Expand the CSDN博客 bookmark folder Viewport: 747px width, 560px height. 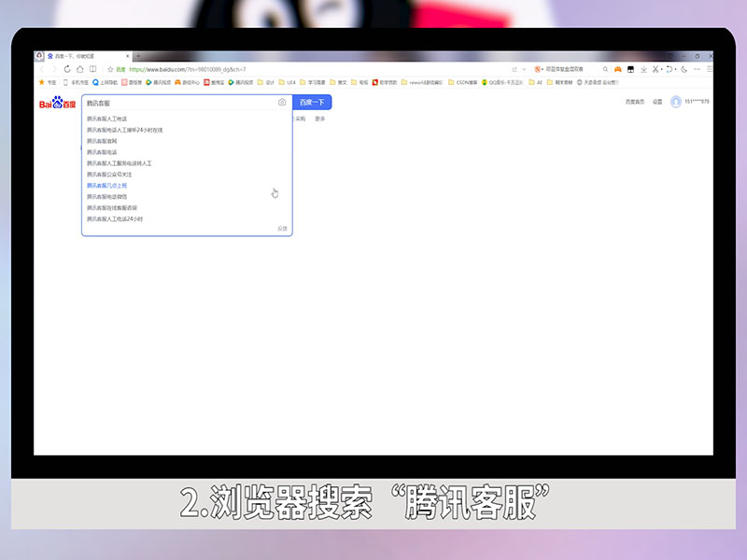pyautogui.click(x=462, y=82)
